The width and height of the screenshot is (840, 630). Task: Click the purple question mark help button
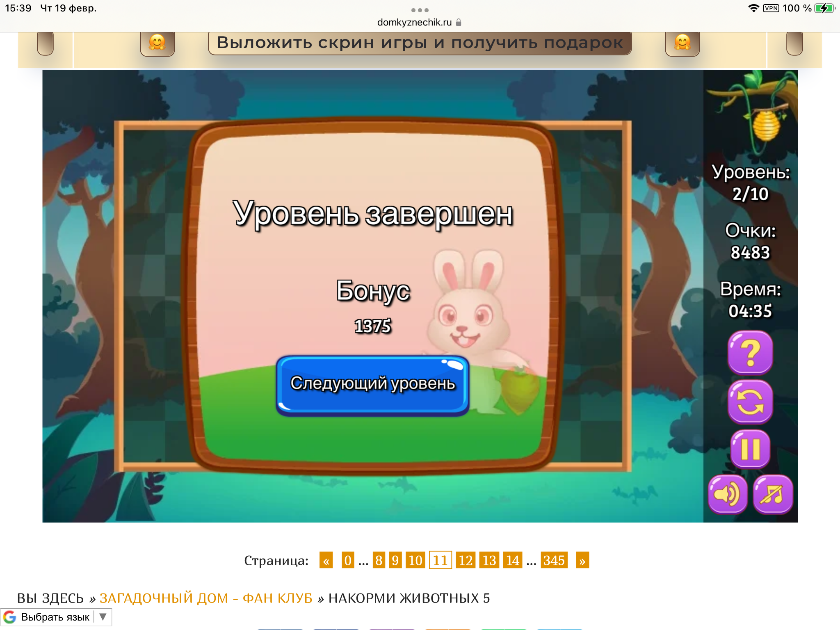750,353
